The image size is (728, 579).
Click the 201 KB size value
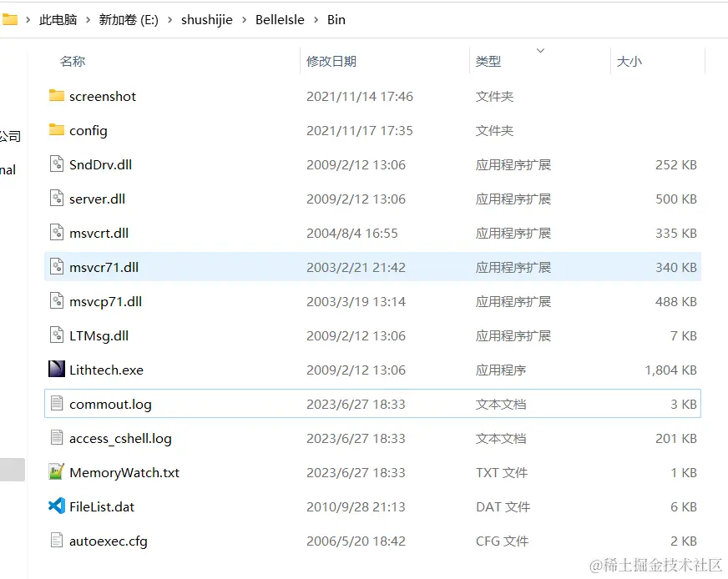click(676, 439)
